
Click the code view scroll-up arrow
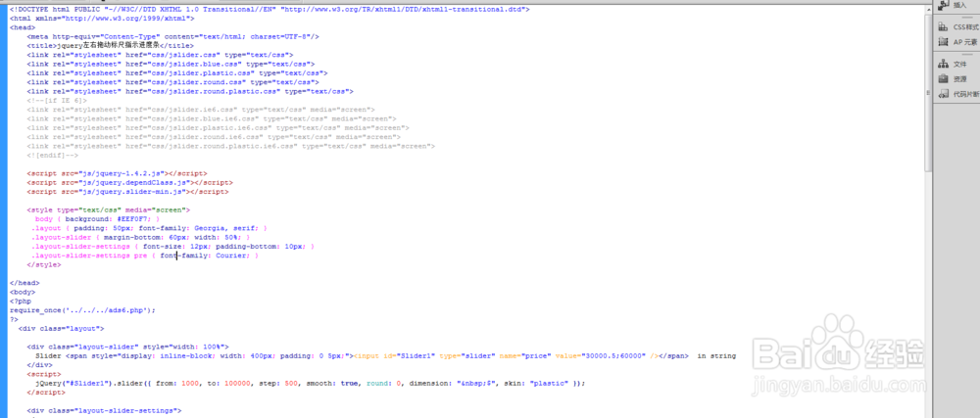click(x=928, y=8)
